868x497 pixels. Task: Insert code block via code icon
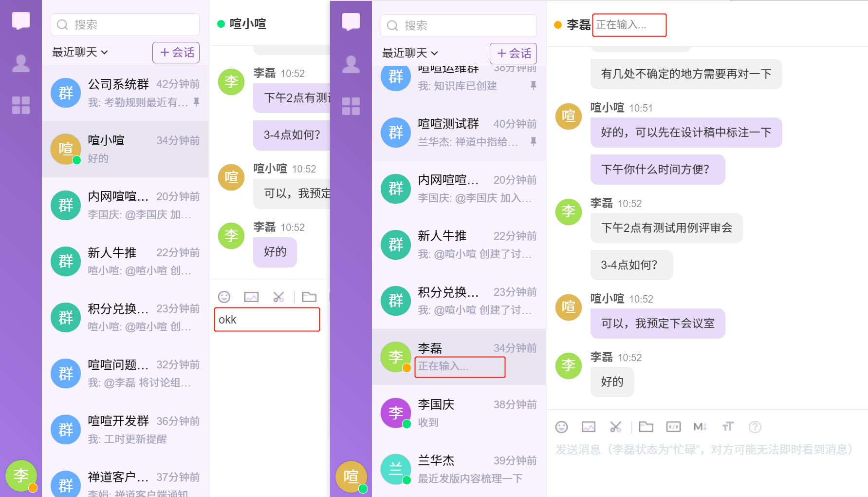pyautogui.click(x=673, y=427)
